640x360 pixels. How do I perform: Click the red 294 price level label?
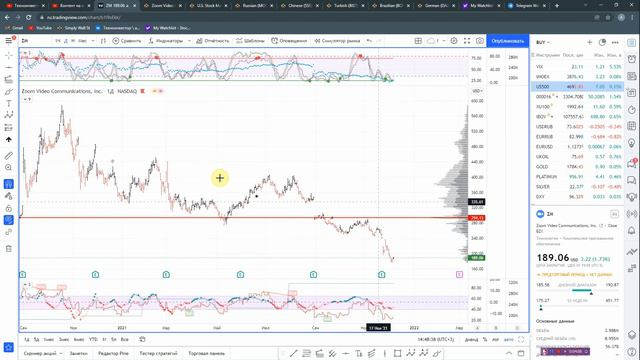point(476,218)
